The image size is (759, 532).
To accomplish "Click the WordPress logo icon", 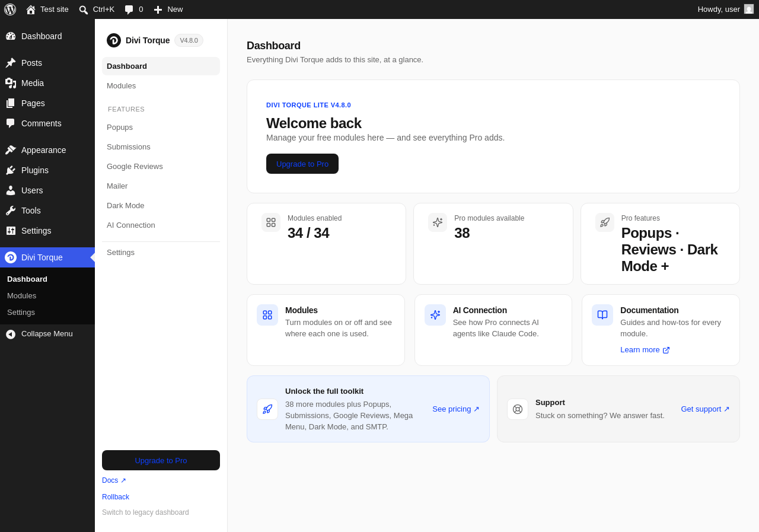I will [10, 9].
